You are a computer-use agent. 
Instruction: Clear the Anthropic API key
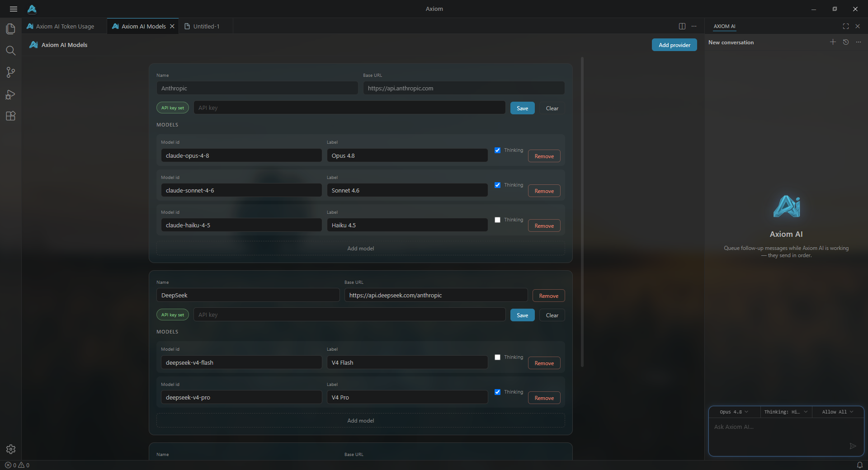552,108
